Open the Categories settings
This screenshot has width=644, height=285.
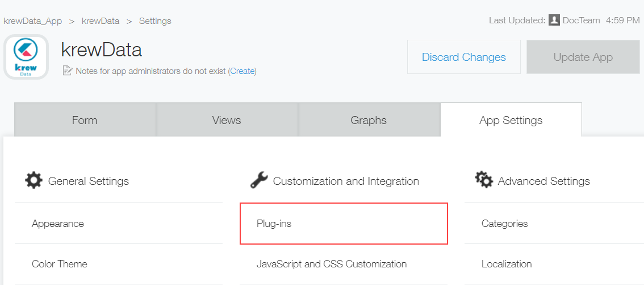click(x=554, y=224)
